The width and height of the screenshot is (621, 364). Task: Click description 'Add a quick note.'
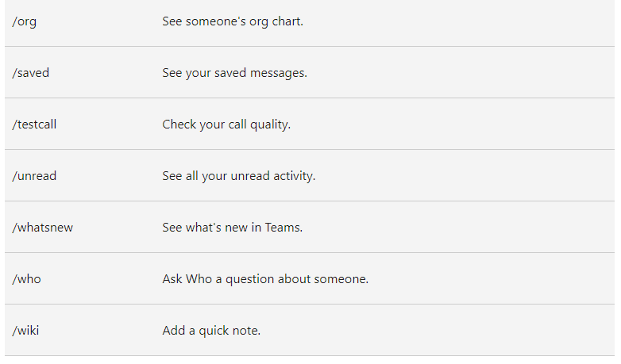[x=211, y=331]
